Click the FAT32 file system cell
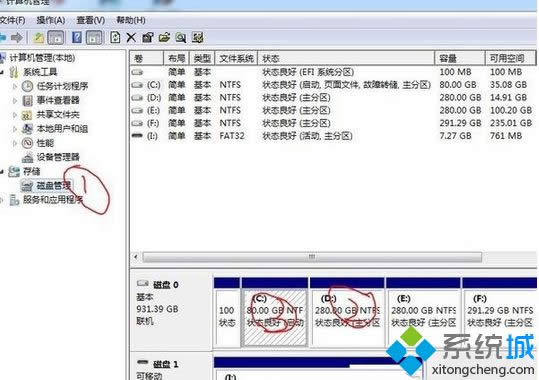This screenshot has height=380, width=539. tap(232, 136)
